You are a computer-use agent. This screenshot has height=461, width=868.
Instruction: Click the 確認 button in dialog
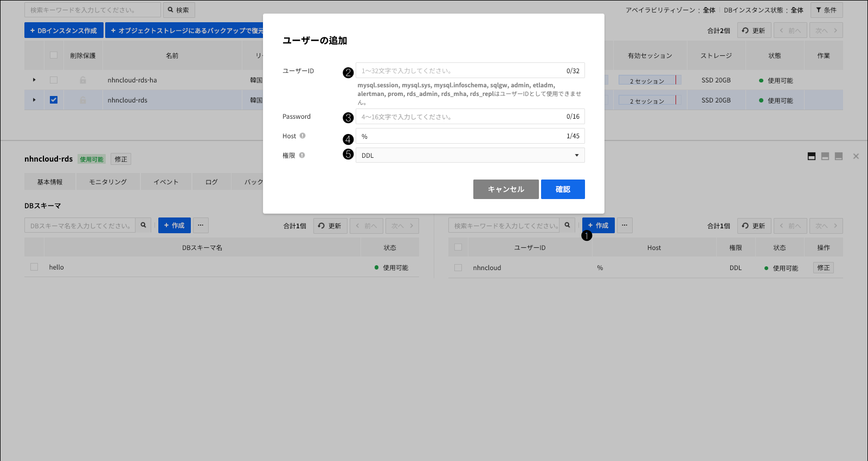[x=563, y=189]
